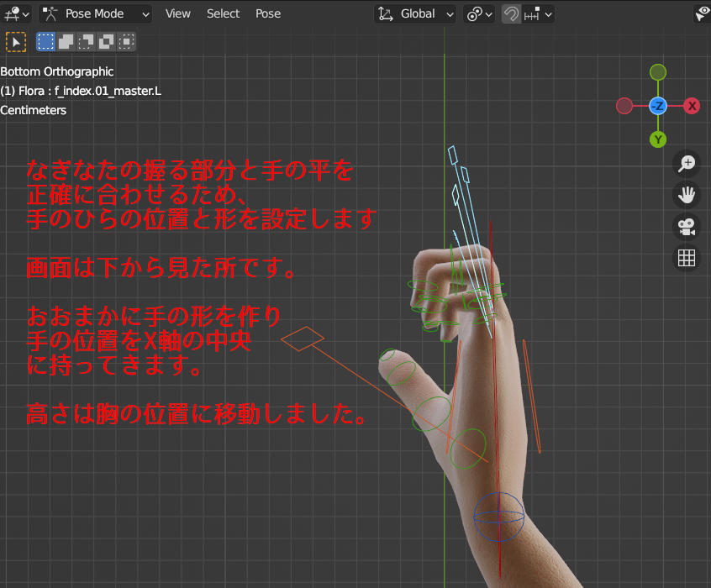Open the Pose menu
This screenshot has width=711, height=588.
click(268, 13)
